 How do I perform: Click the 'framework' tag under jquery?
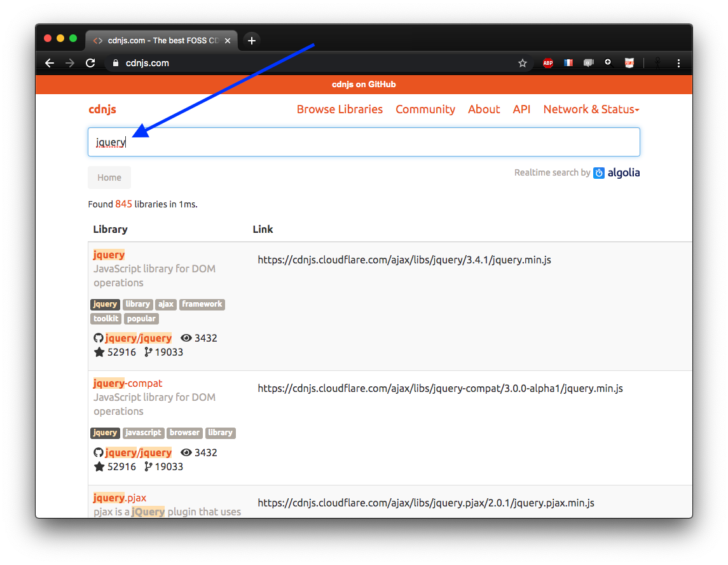202,304
